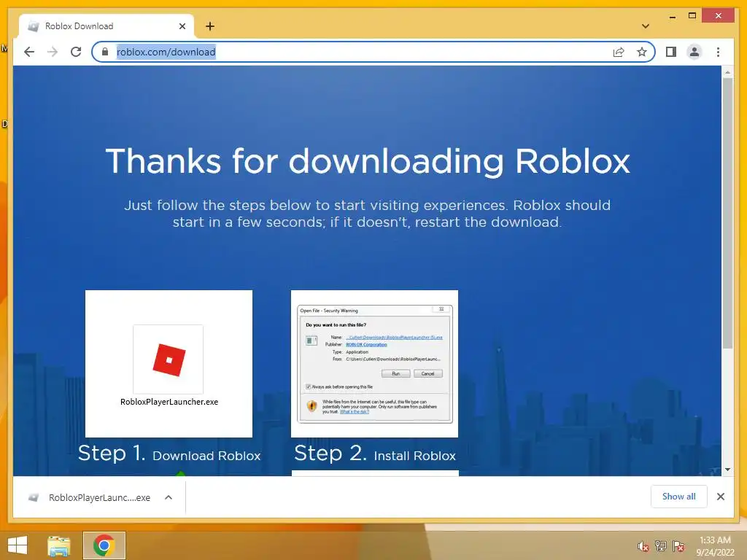The width and height of the screenshot is (747, 560).
Task: Open Chrome's three-dot menu
Action: pos(718,52)
